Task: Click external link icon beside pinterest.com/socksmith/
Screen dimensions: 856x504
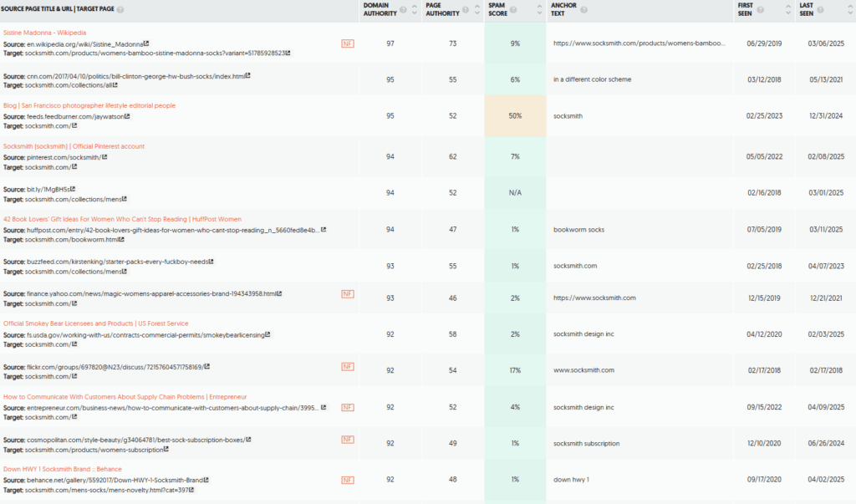Action: coord(104,157)
